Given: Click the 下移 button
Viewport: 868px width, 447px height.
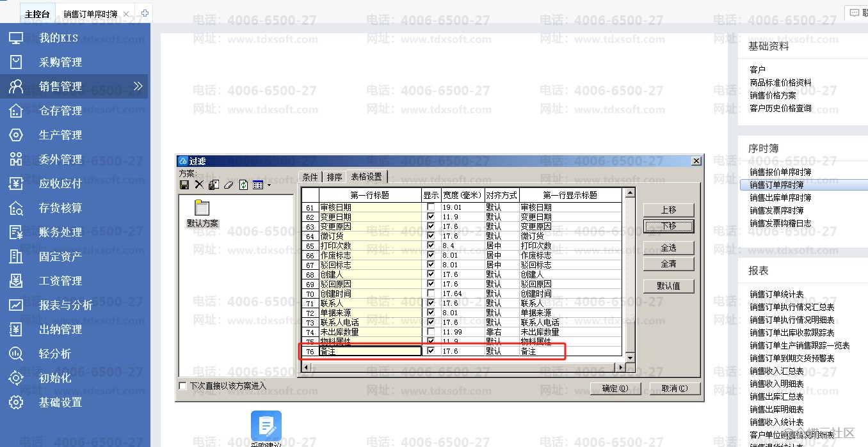Looking at the screenshot, I should [668, 226].
